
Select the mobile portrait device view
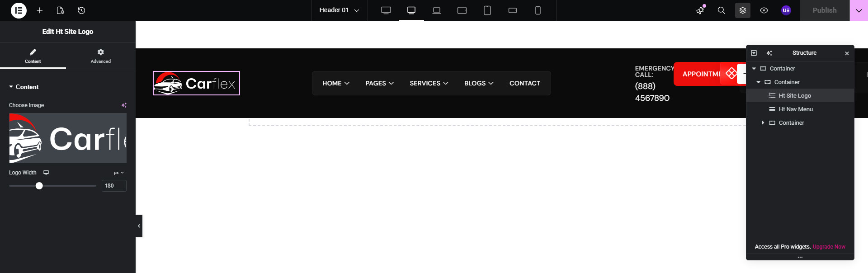538,10
